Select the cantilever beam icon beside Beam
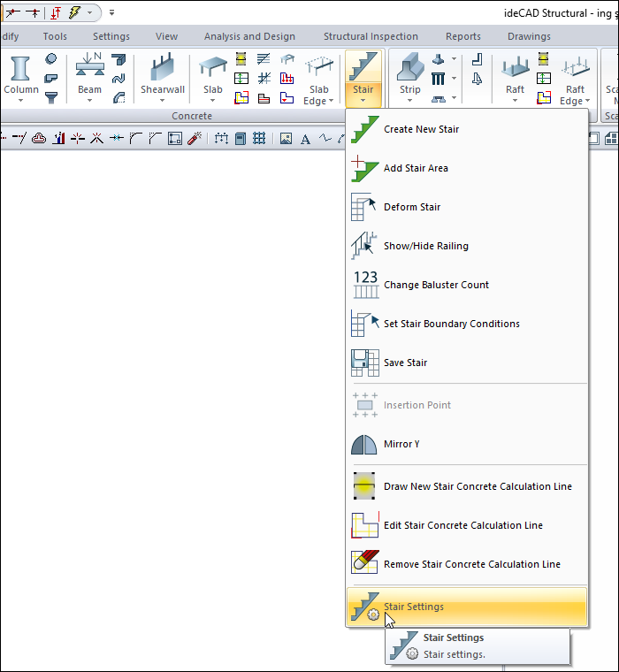 point(118,58)
